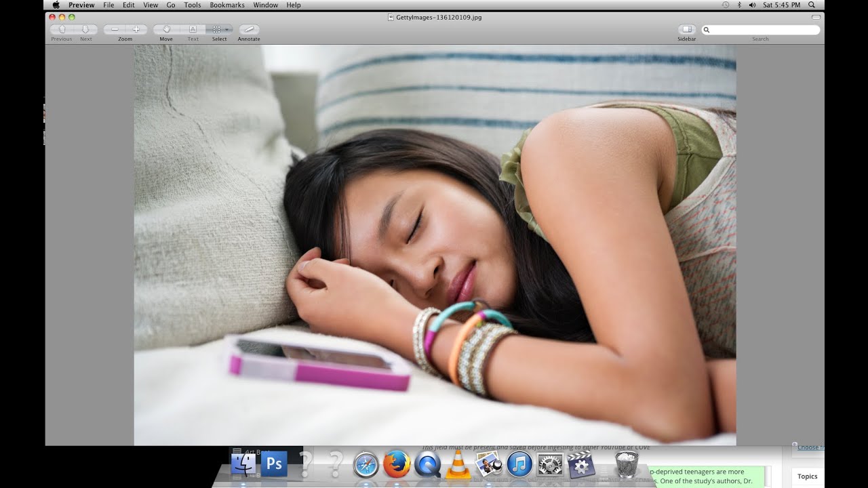
Task: Click inside the toolbar search field
Action: point(759,30)
